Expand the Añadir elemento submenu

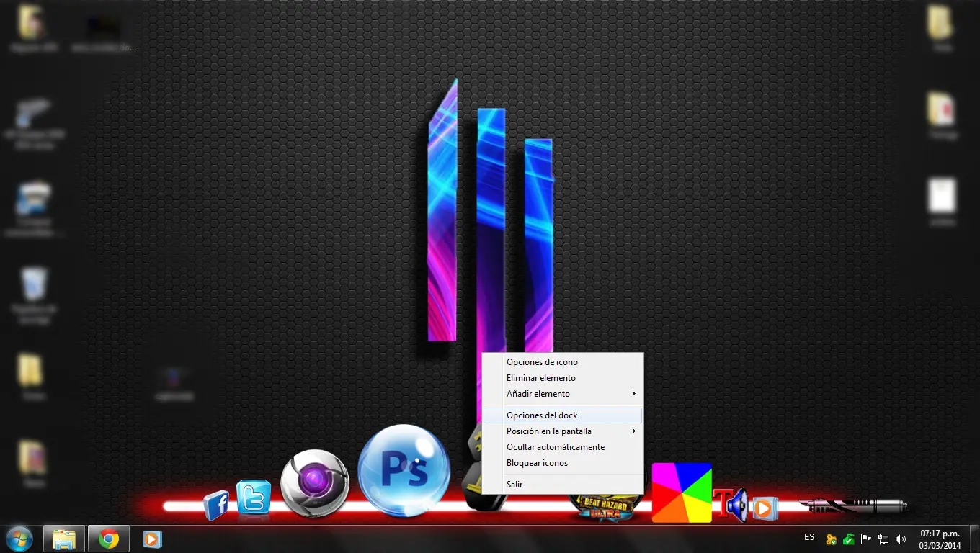pyautogui.click(x=562, y=394)
